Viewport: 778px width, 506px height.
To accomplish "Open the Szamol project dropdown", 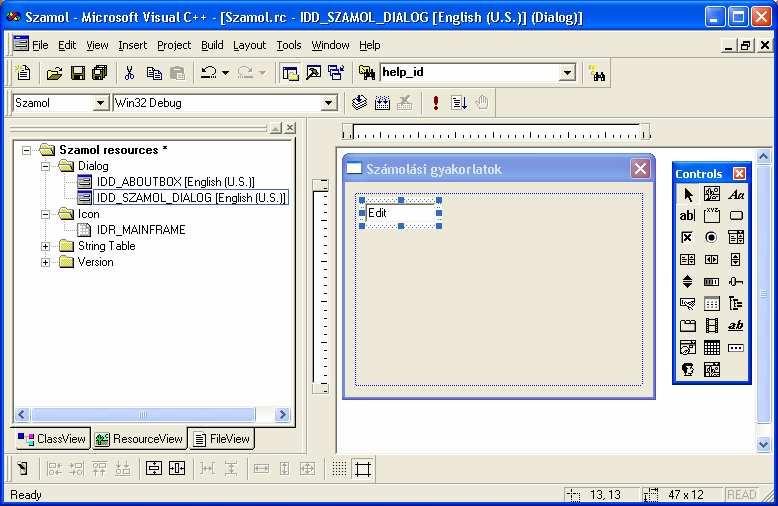I will (x=100, y=103).
